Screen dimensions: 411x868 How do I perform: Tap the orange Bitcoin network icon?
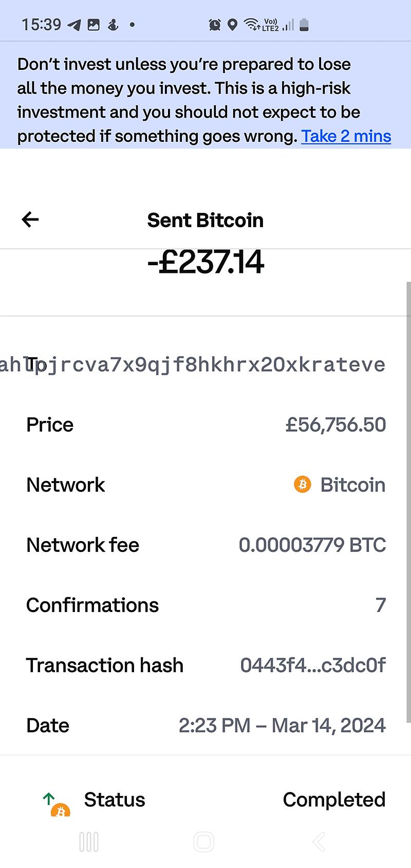[x=303, y=485]
